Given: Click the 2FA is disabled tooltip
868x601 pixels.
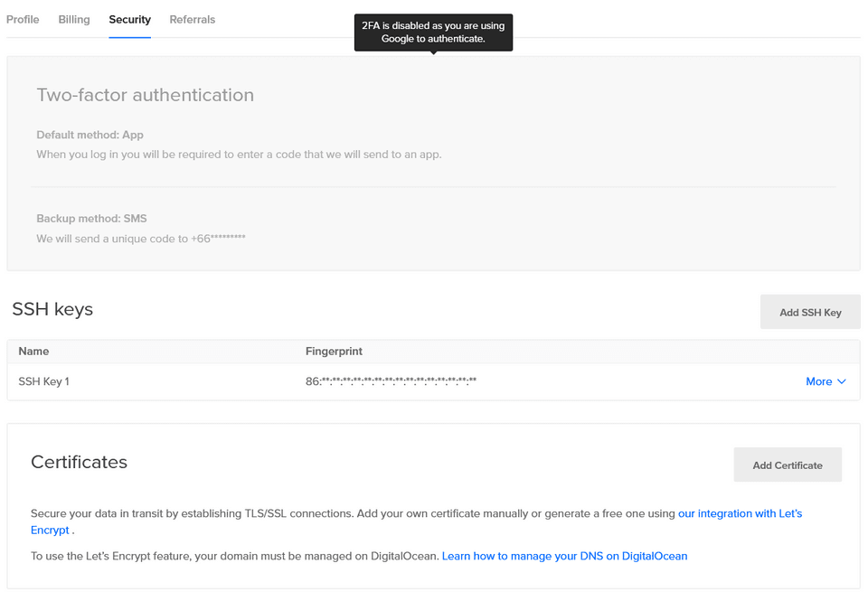Looking at the screenshot, I should 433,33.
